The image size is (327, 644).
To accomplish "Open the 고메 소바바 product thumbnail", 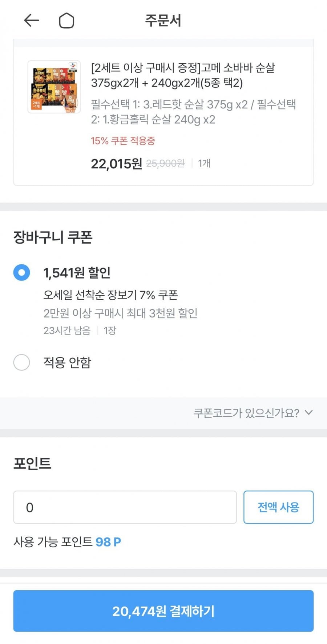I will 54,87.
